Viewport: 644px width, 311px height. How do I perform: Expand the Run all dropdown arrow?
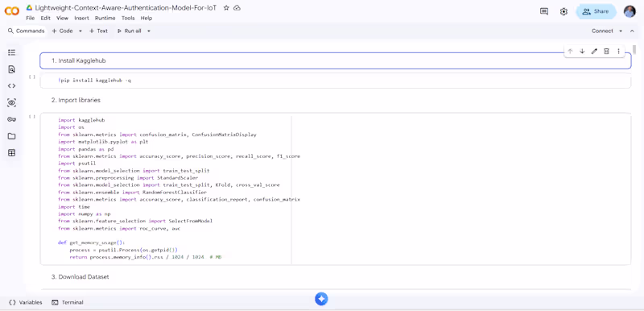pos(149,31)
